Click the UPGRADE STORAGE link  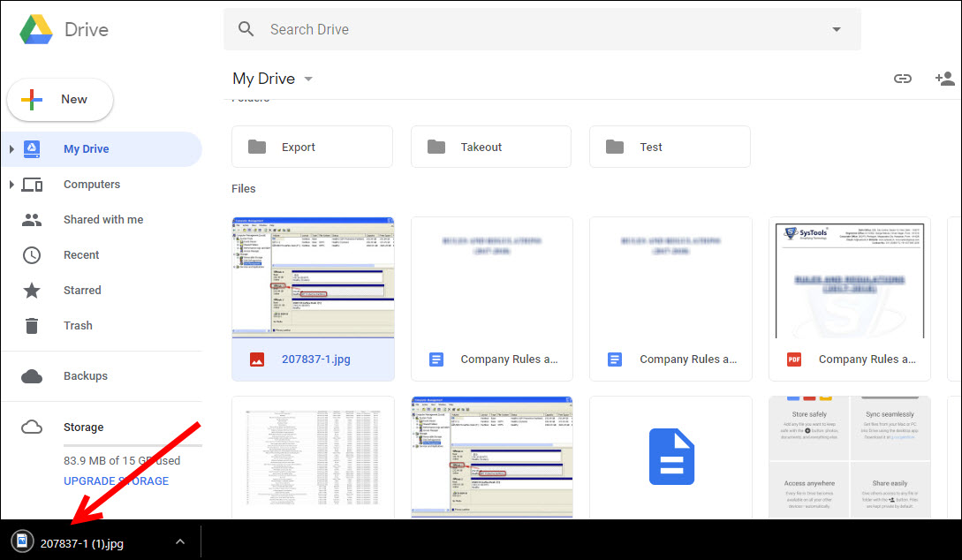116,481
